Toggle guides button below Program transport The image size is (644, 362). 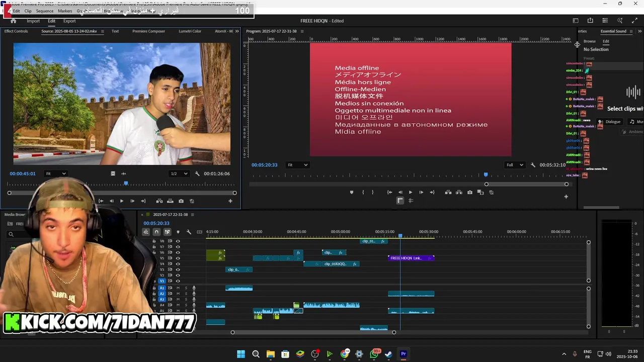coord(411,201)
